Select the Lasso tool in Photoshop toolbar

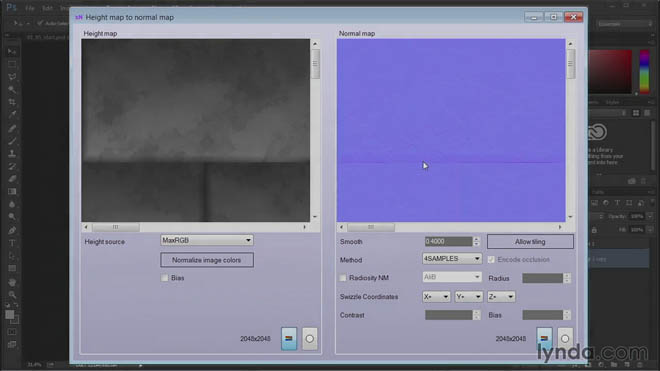12,77
